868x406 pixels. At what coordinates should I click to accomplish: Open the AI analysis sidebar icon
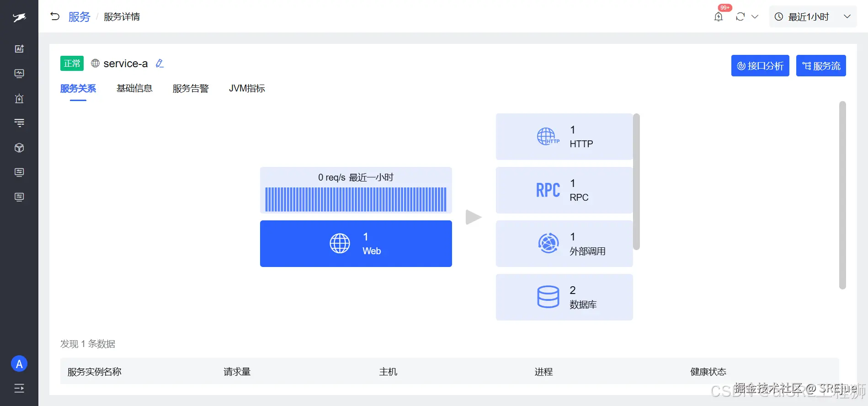19,49
